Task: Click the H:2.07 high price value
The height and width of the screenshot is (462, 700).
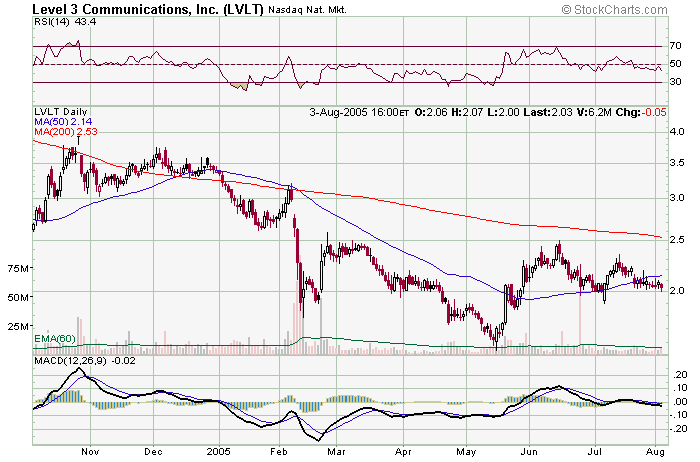Action: pos(467,112)
